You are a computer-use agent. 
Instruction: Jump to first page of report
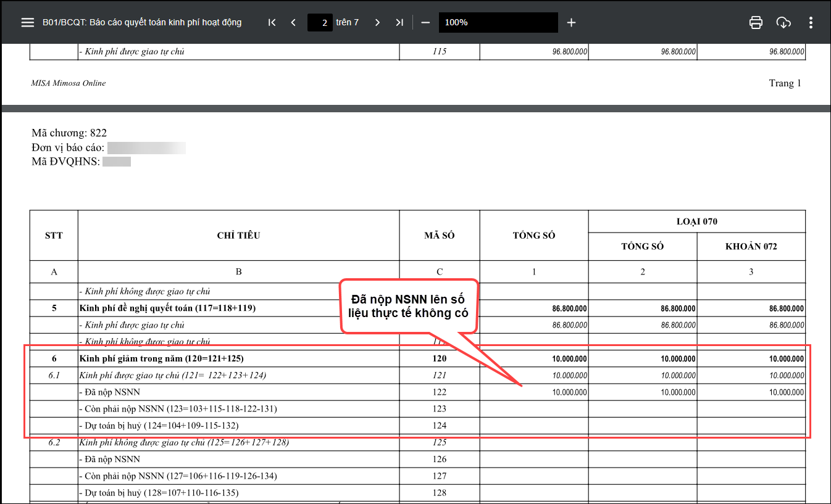[x=272, y=22]
